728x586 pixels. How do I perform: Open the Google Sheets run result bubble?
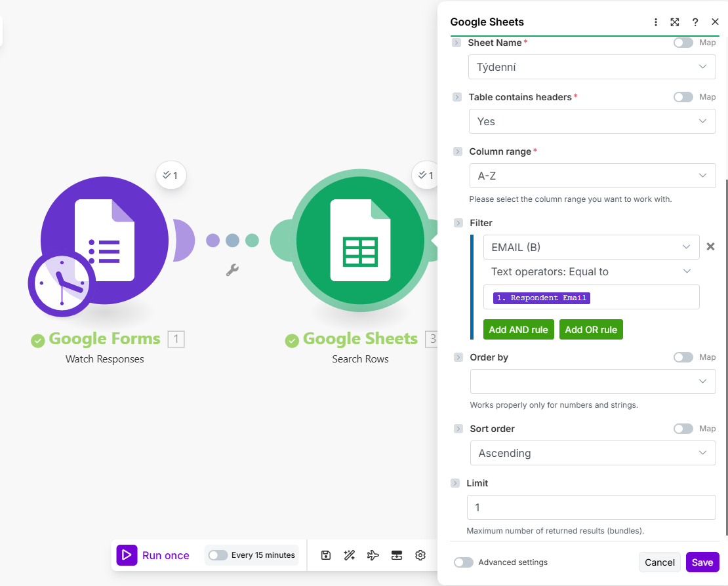[x=425, y=176]
